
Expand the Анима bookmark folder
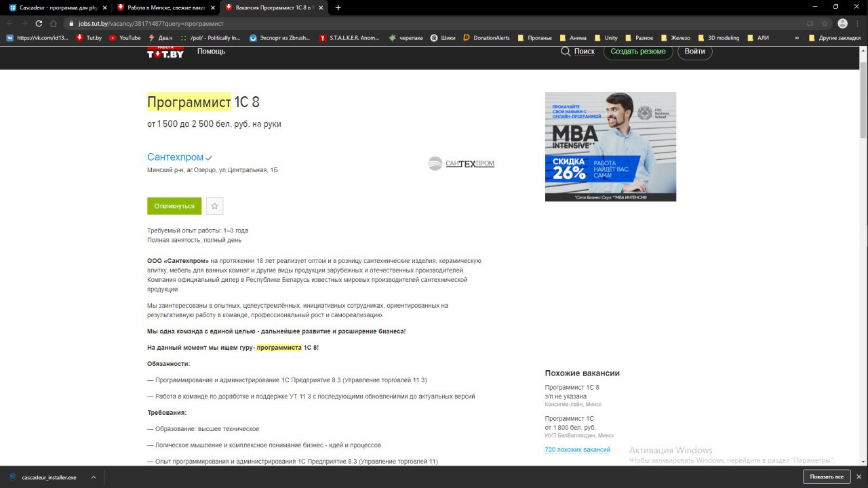(573, 38)
